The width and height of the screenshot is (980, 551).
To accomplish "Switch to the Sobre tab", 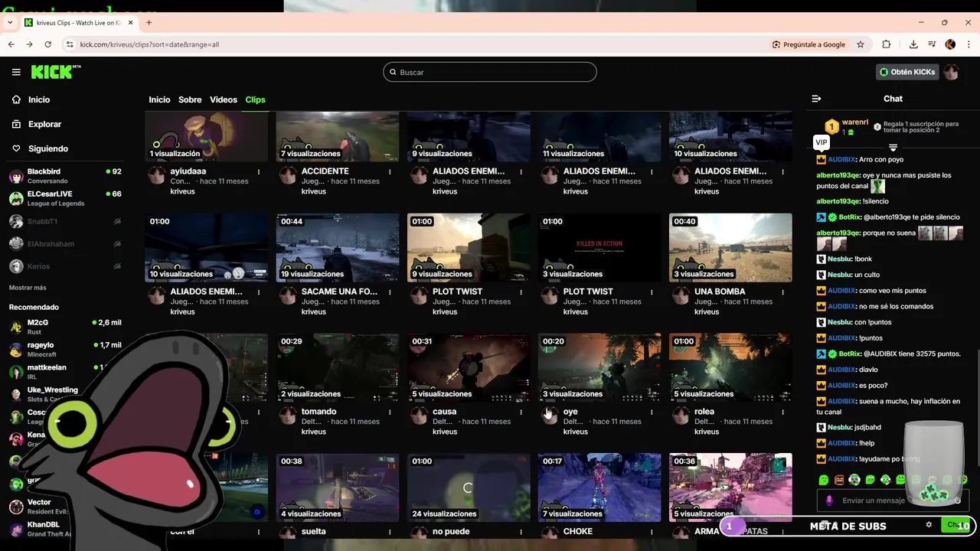I will pyautogui.click(x=190, y=99).
